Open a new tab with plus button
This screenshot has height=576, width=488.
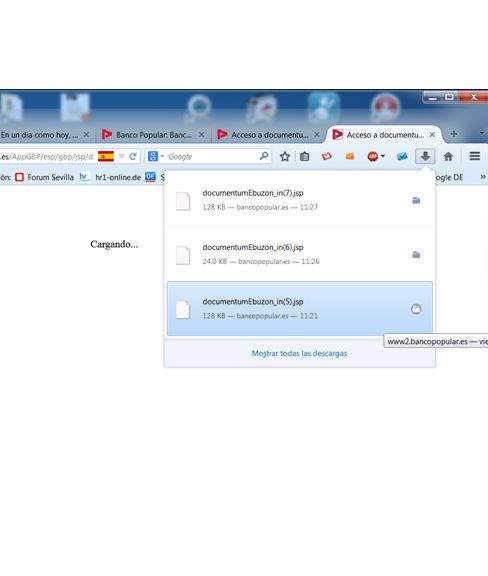(x=454, y=134)
